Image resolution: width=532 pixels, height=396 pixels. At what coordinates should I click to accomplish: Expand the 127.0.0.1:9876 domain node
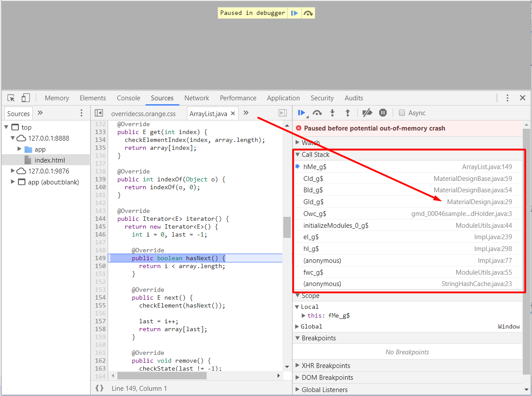[x=13, y=171]
